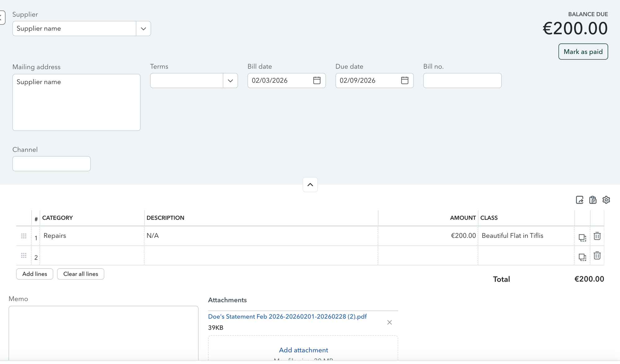
Task: Click the Mark as paid button
Action: [583, 51]
